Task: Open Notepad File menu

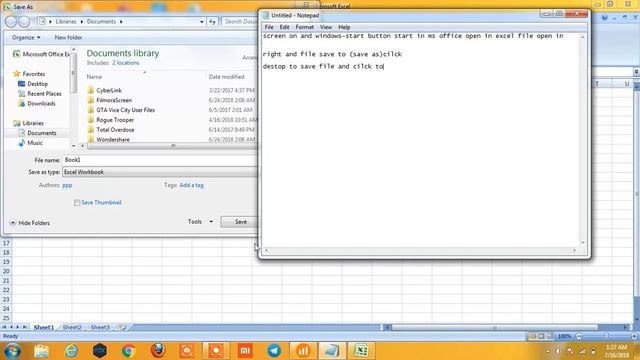Action: [x=269, y=27]
